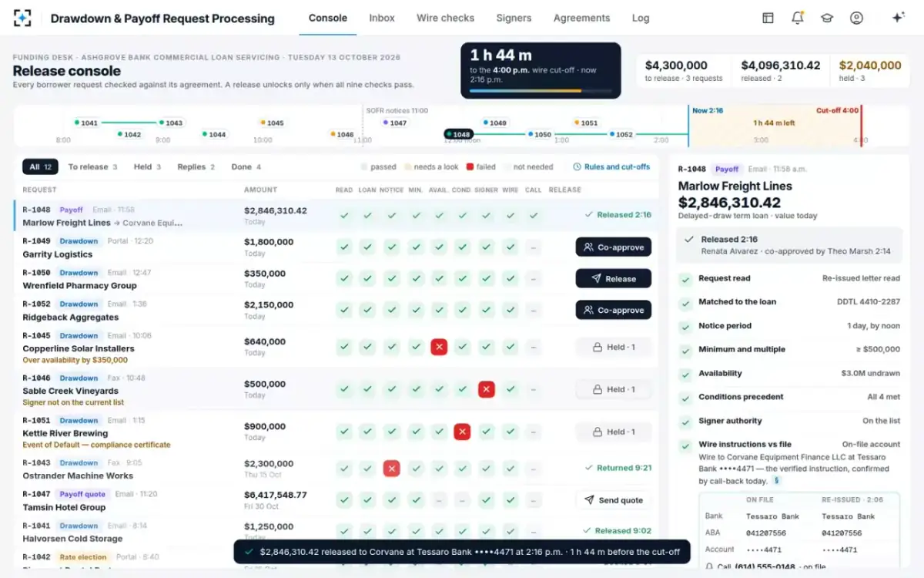This screenshot has height=578, width=924.
Task: Click the Call dash cell for R-1049
Action: 533,247
